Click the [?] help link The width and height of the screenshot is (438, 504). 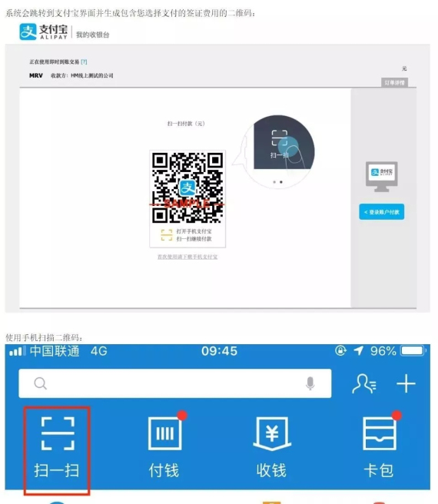(x=84, y=61)
